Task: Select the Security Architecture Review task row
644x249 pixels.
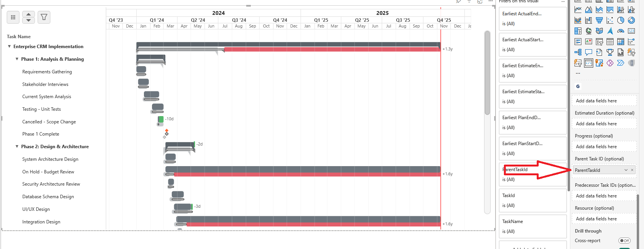Action: [x=51, y=184]
